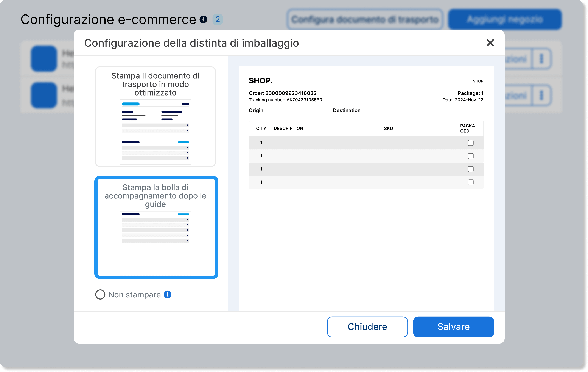Click the Salvare button
The width and height of the screenshot is (588, 372).
click(x=453, y=327)
